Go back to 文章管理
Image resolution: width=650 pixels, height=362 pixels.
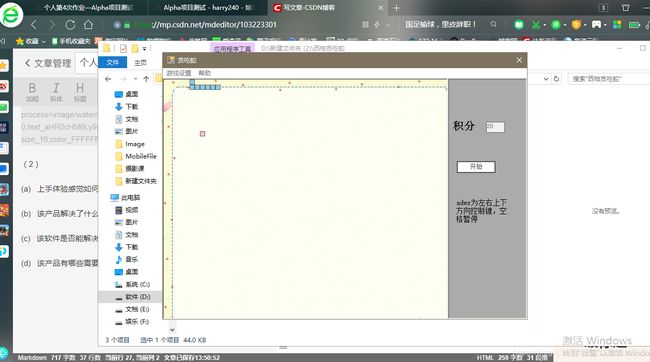[x=47, y=63]
